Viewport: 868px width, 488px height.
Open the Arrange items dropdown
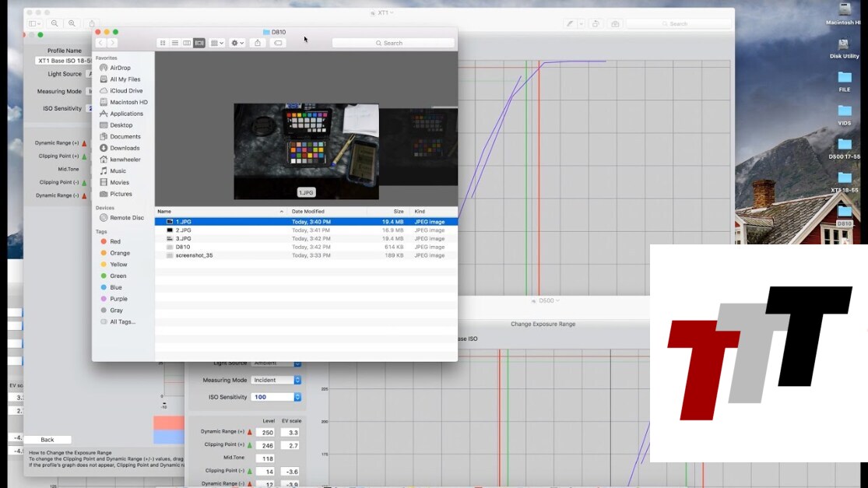pos(217,43)
